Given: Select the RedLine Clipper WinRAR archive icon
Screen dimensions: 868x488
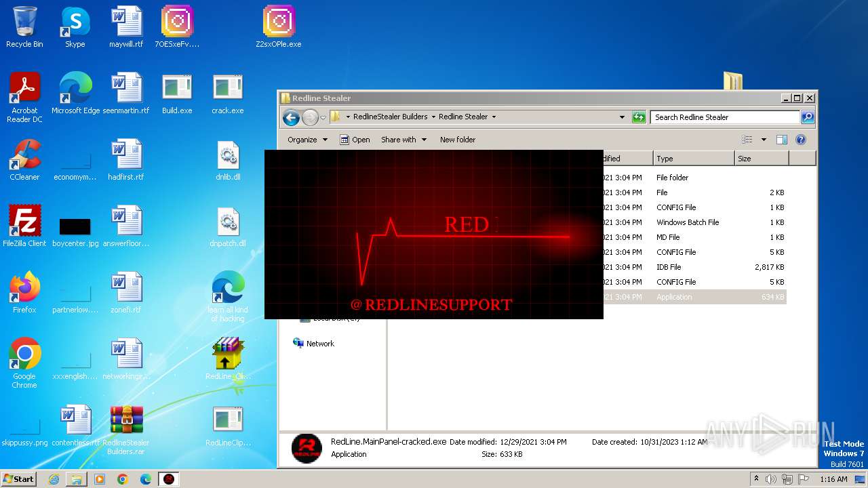Looking at the screenshot, I should pyautogui.click(x=228, y=359).
